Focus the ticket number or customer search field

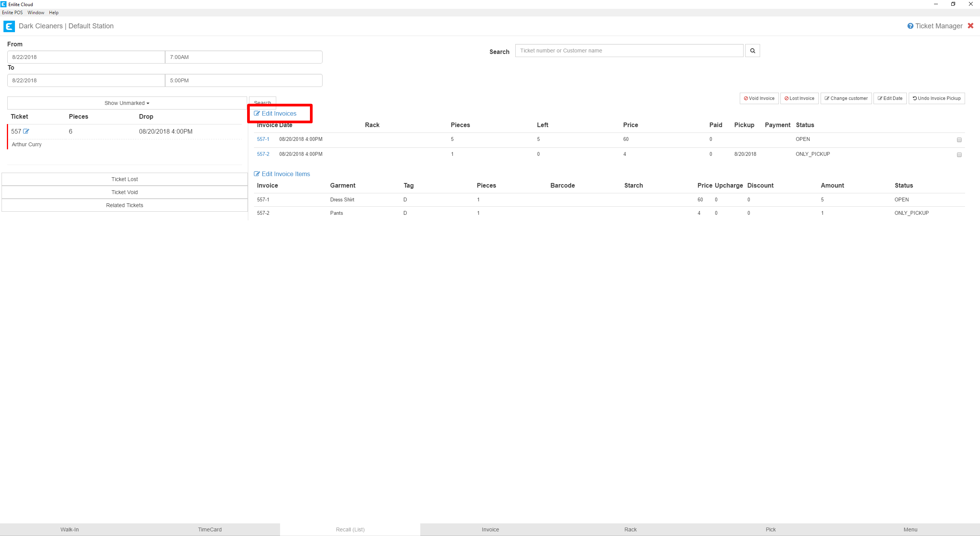tap(629, 51)
